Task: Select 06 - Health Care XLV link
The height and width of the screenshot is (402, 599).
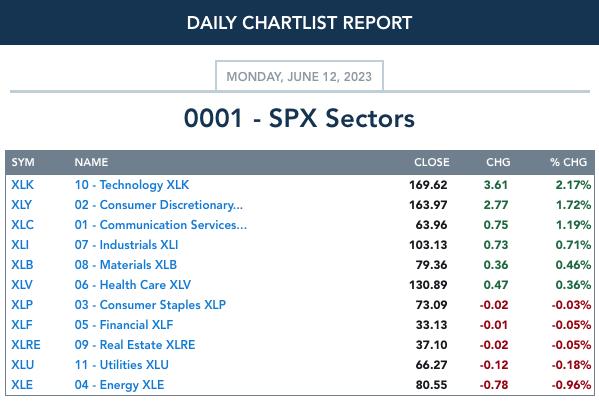Action: click(133, 285)
